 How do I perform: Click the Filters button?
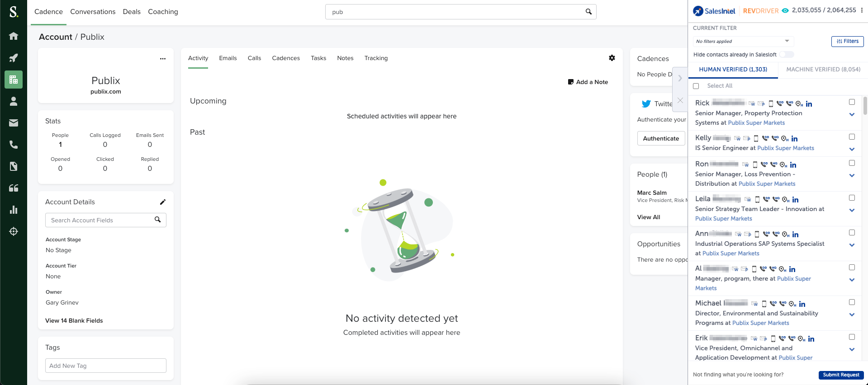[848, 41]
